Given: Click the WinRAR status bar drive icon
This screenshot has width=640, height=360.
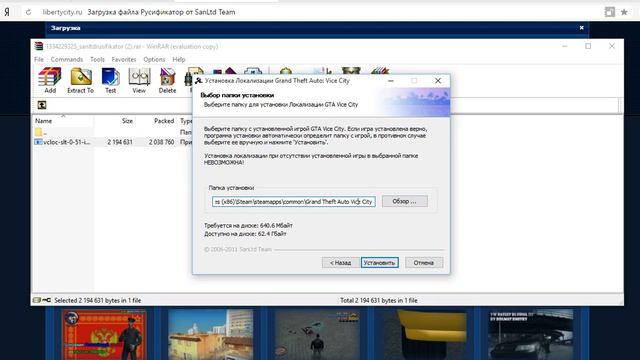Looking at the screenshot, I should pyautogui.click(x=37, y=300).
